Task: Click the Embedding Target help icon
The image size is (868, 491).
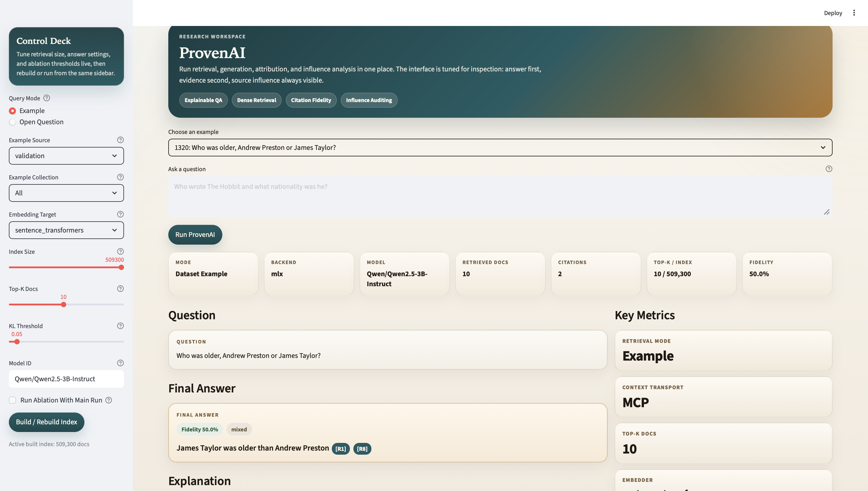Action: click(120, 214)
